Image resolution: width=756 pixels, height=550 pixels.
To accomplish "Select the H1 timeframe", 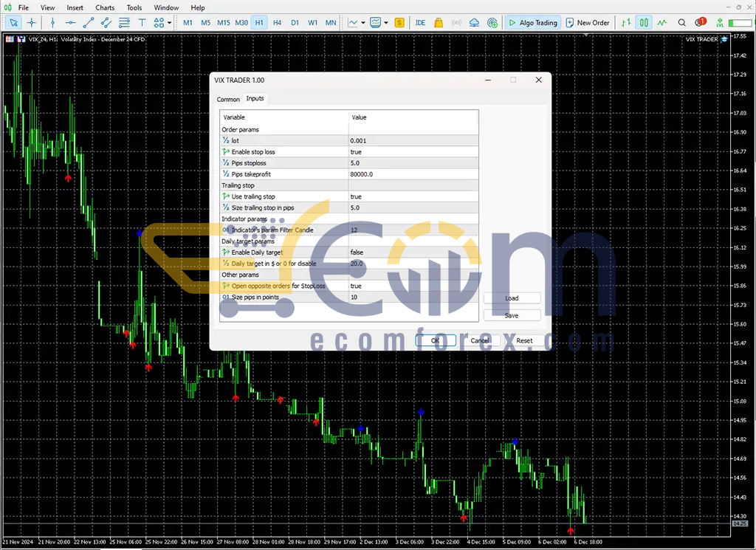I will 259,23.
